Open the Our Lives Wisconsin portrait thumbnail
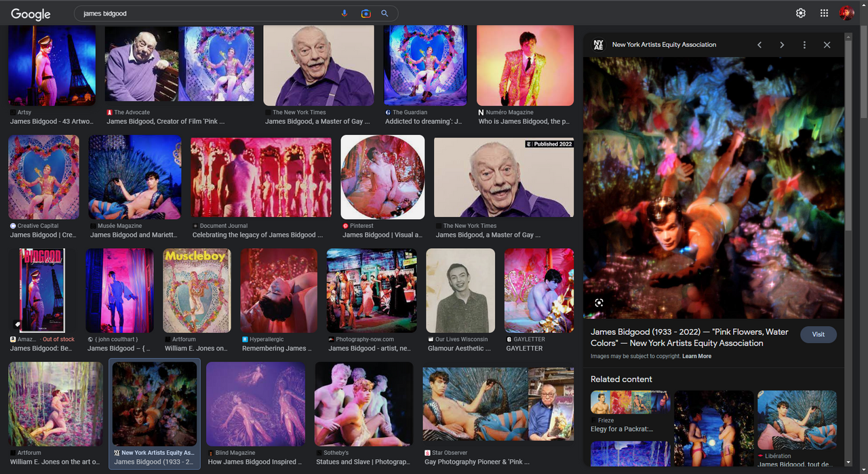 point(460,290)
